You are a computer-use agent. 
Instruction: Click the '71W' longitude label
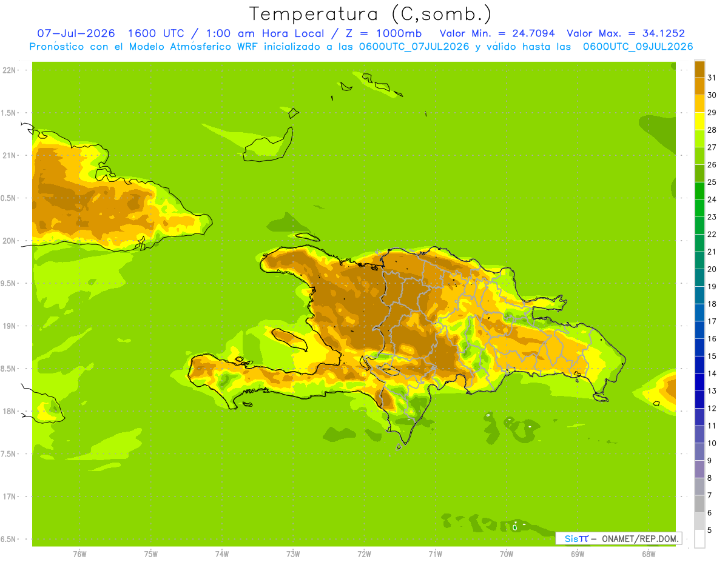coord(435,554)
